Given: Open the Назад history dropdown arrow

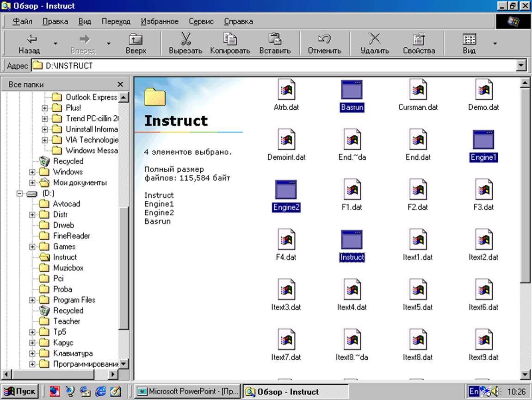Looking at the screenshot, I should [x=56, y=44].
